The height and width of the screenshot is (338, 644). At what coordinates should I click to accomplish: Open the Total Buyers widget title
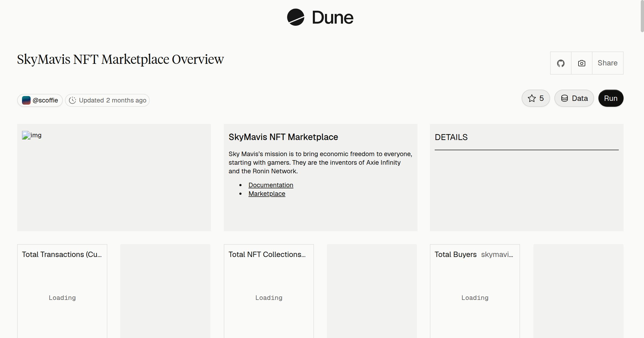click(456, 255)
